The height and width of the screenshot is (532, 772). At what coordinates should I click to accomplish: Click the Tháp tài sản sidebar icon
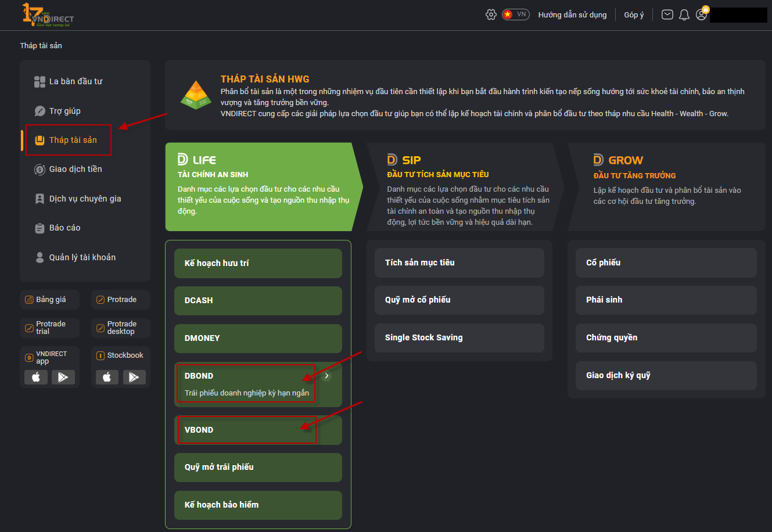pos(40,140)
